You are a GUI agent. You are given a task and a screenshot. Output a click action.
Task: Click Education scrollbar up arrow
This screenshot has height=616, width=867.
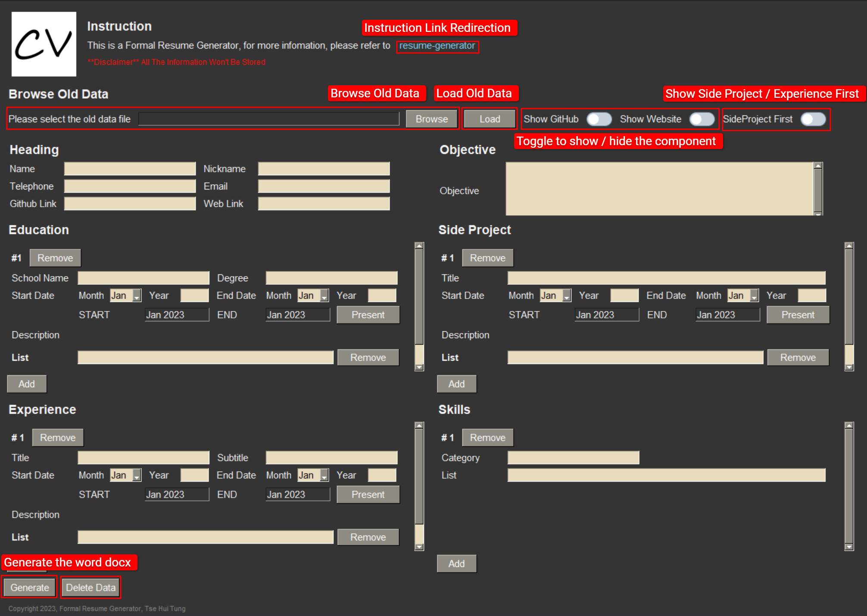click(x=419, y=246)
